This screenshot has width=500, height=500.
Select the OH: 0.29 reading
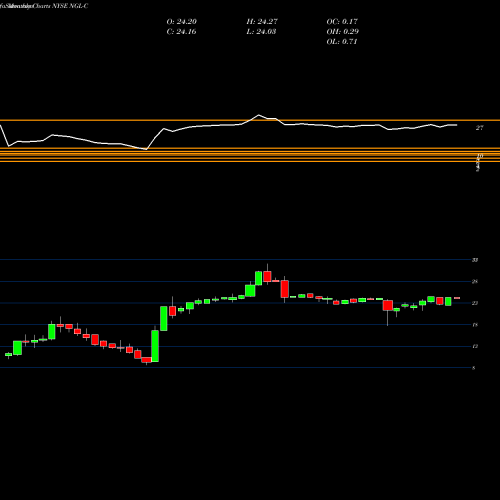(342, 32)
